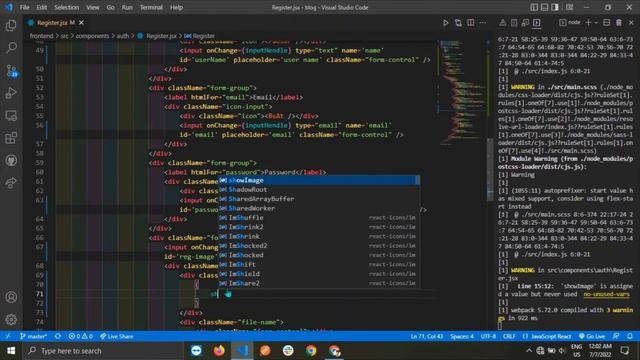
Task: Click the Synchronize Changes icon
Action: tap(58, 336)
